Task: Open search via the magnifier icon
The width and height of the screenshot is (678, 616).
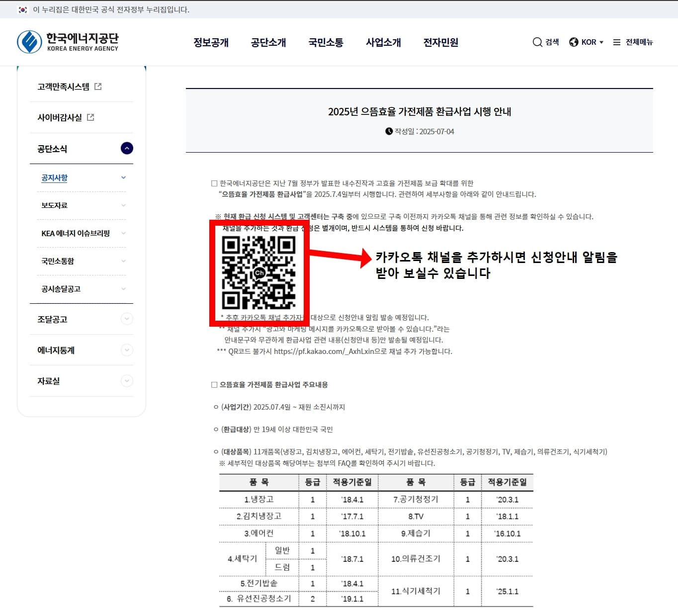Action: click(x=537, y=42)
